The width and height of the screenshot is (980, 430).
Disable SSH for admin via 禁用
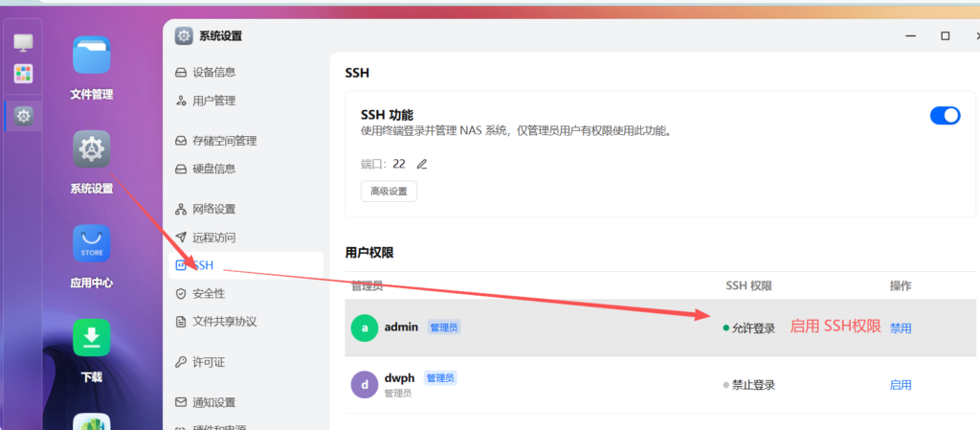tap(900, 328)
